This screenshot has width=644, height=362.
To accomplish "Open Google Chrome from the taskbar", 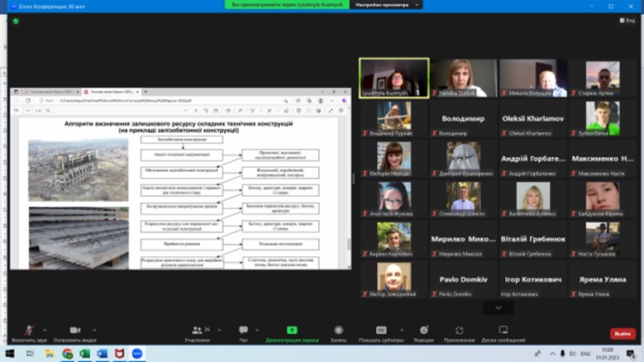I will point(68,354).
